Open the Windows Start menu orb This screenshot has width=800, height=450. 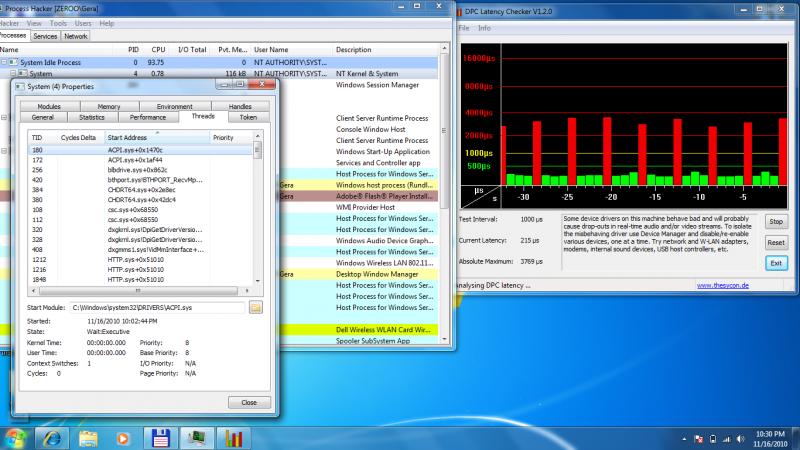(x=15, y=437)
